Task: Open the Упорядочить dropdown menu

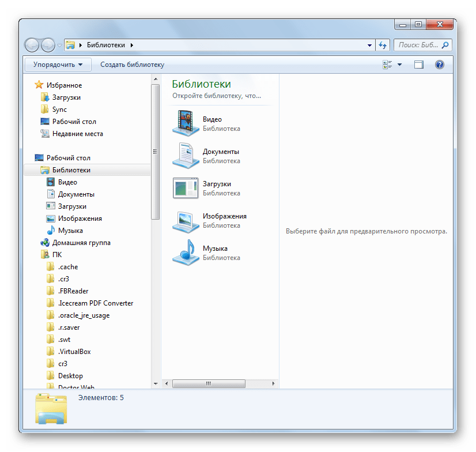Action: point(58,65)
